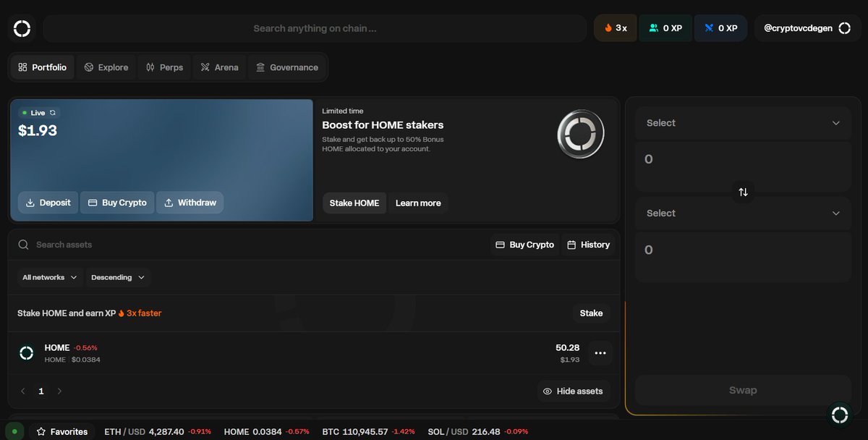Open the HOME token options menu via three dots
The height and width of the screenshot is (440, 868).
pos(600,352)
